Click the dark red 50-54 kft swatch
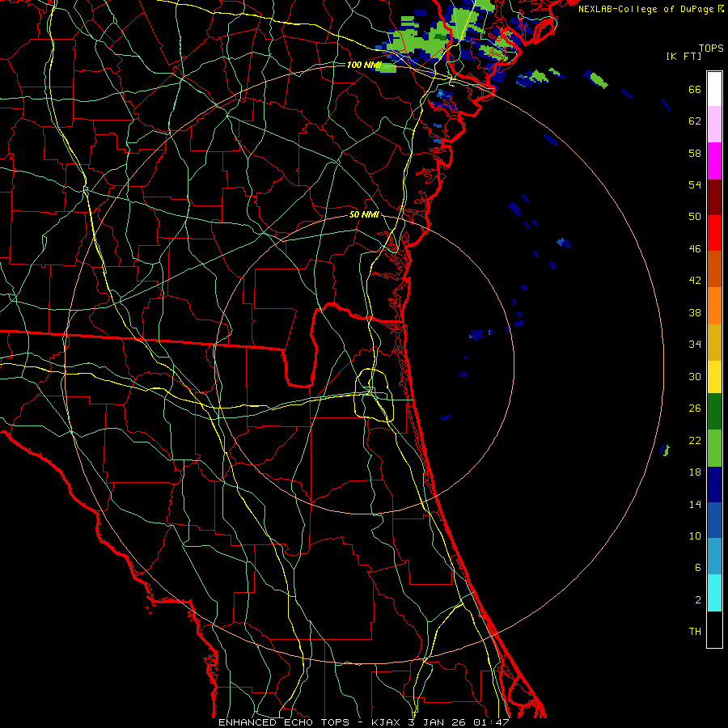This screenshot has width=728, height=728. coord(714,197)
